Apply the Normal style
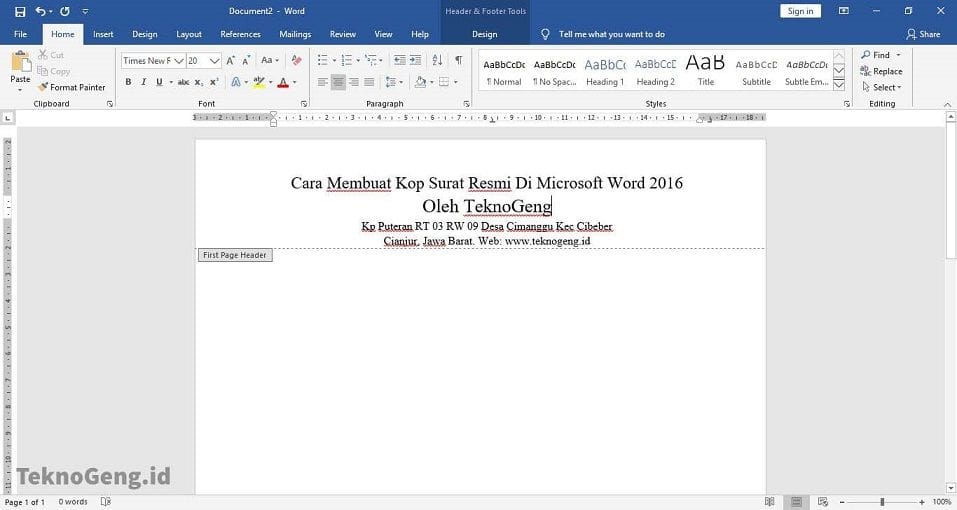This screenshot has width=957, height=510. pyautogui.click(x=504, y=71)
